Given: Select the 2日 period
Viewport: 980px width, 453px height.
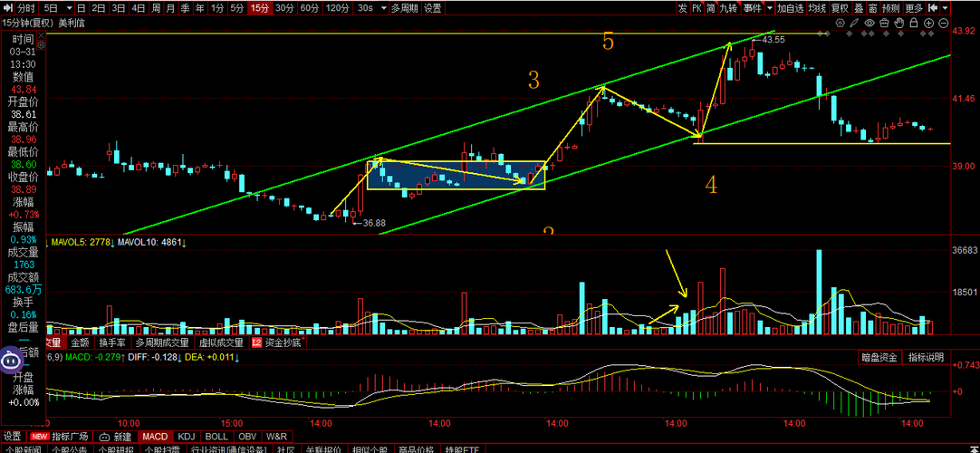Looking at the screenshot, I should 98,8.
